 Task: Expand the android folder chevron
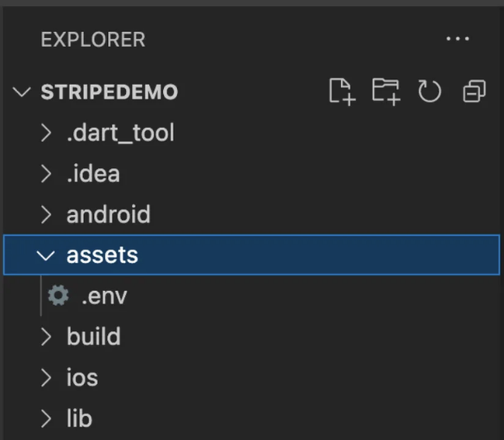(x=46, y=214)
